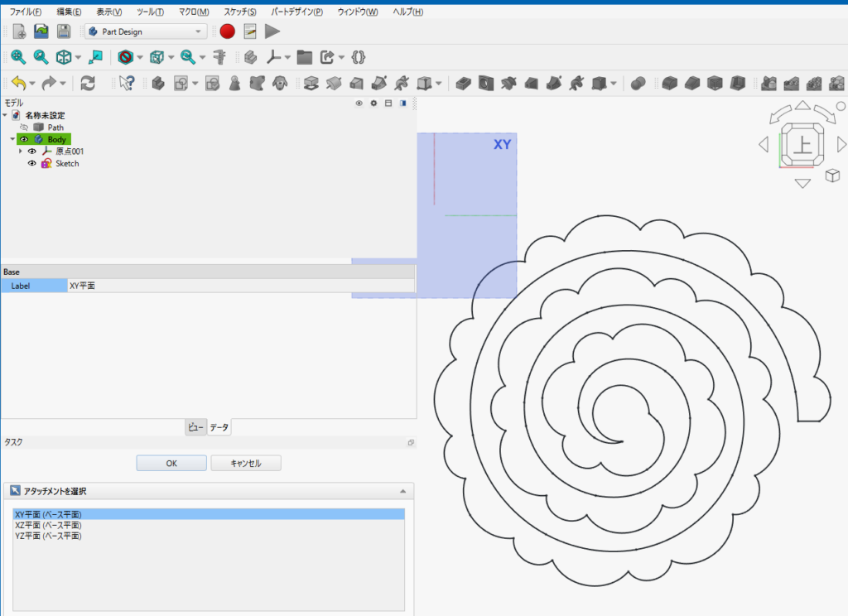
Task: Click the Undo arrow icon
Action: coord(19,83)
